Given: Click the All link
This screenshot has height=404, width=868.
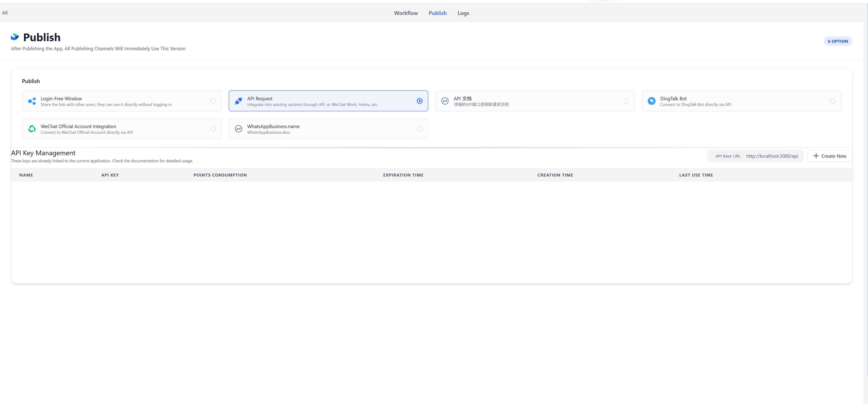Looking at the screenshot, I should click(5, 12).
